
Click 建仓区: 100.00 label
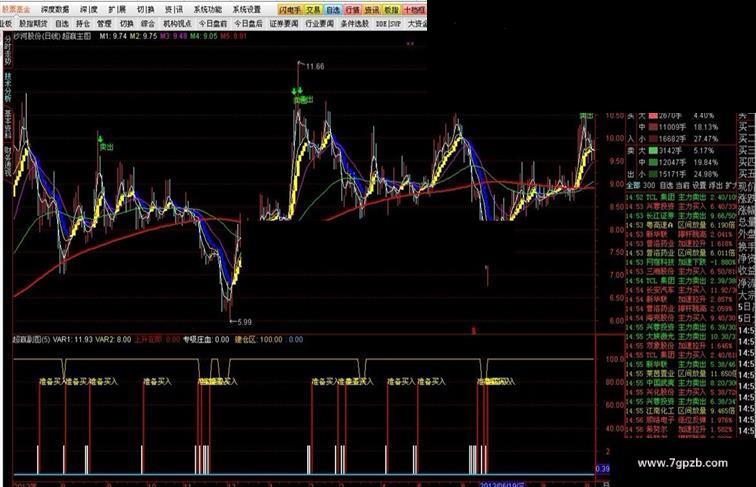point(258,339)
